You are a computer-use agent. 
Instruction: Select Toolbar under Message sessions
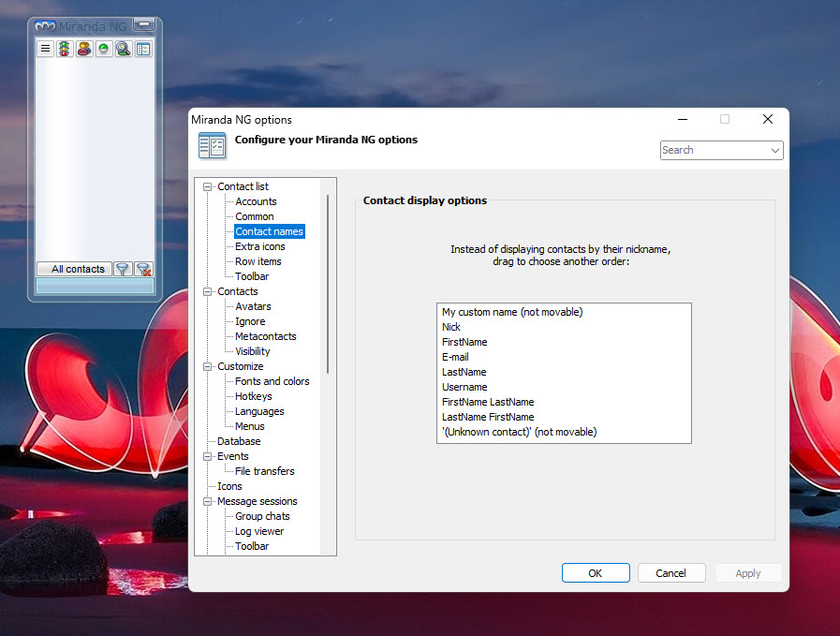click(x=252, y=546)
